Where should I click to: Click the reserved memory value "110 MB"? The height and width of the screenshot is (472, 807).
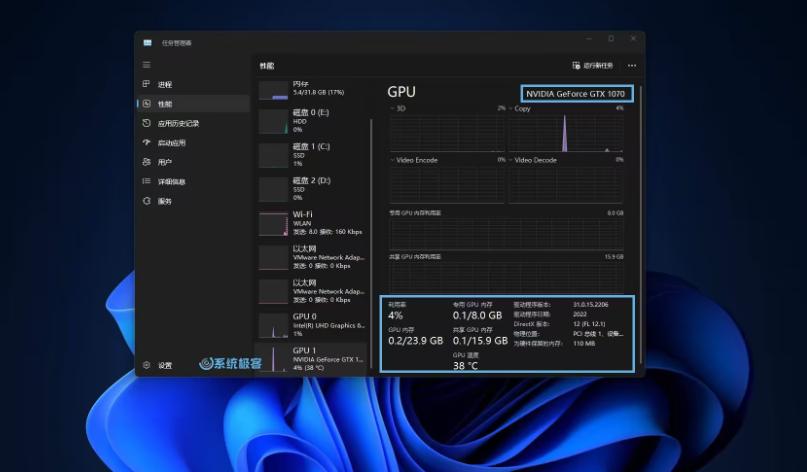point(584,343)
